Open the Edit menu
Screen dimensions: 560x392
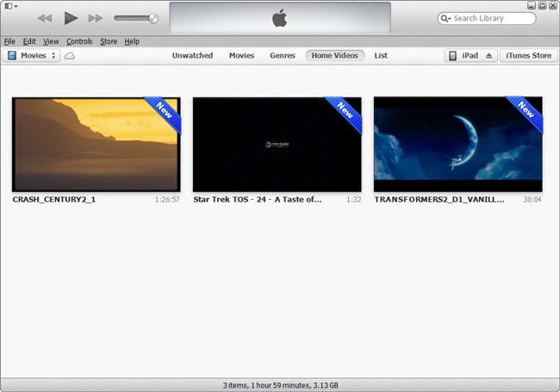(29, 41)
